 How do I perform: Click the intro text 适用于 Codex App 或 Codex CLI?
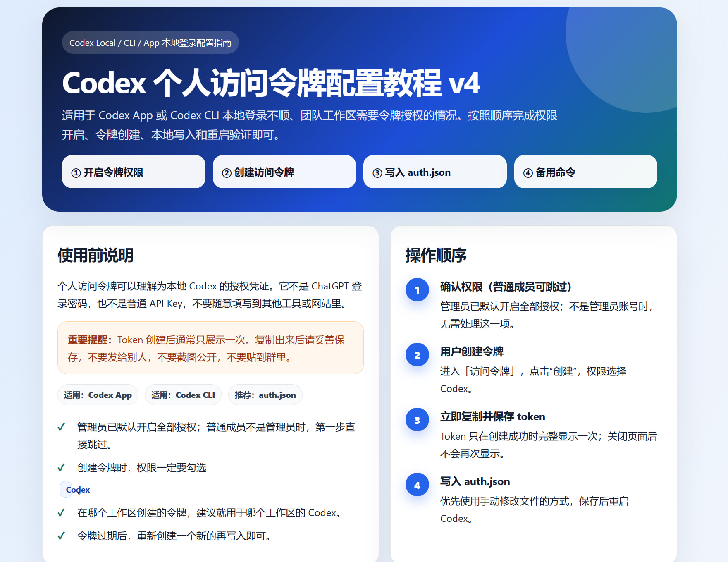(310, 125)
